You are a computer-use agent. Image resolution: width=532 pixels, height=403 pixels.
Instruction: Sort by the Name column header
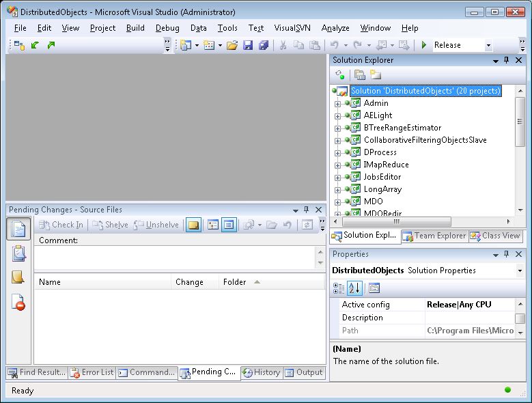102,282
